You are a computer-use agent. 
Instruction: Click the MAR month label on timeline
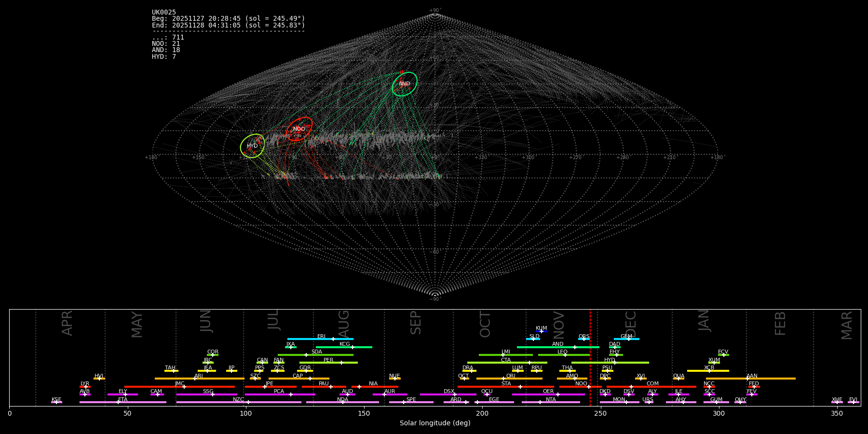coord(847,325)
